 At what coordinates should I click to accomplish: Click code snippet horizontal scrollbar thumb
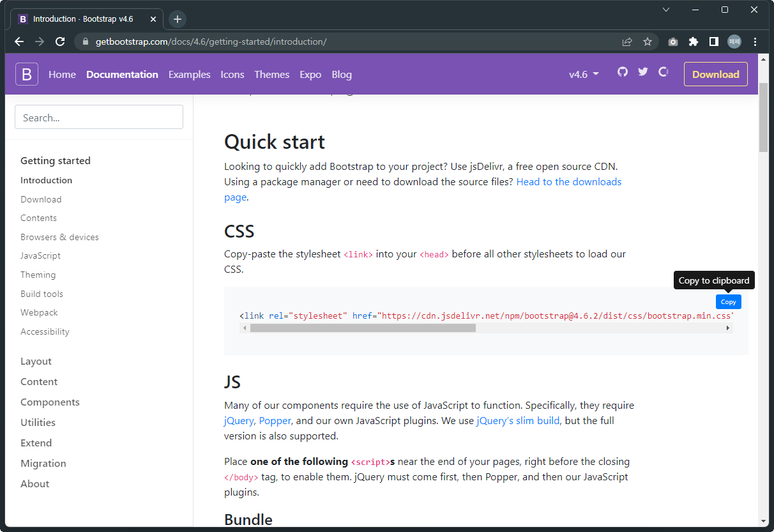point(363,328)
